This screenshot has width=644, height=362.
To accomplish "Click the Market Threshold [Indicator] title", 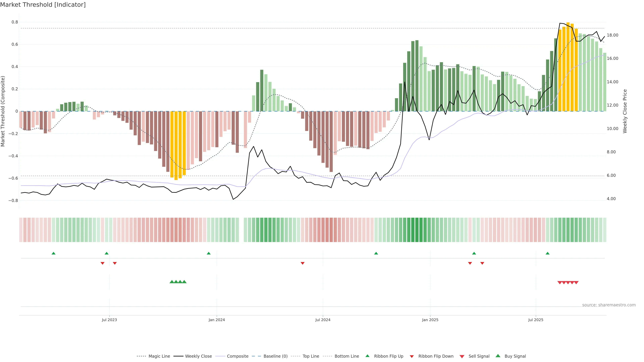I will [43, 5].
